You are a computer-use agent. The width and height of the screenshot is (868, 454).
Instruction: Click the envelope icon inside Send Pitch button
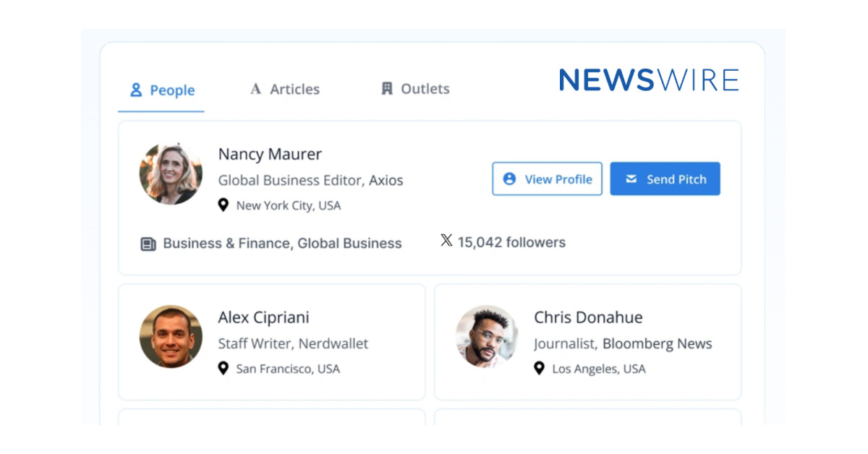(630, 179)
